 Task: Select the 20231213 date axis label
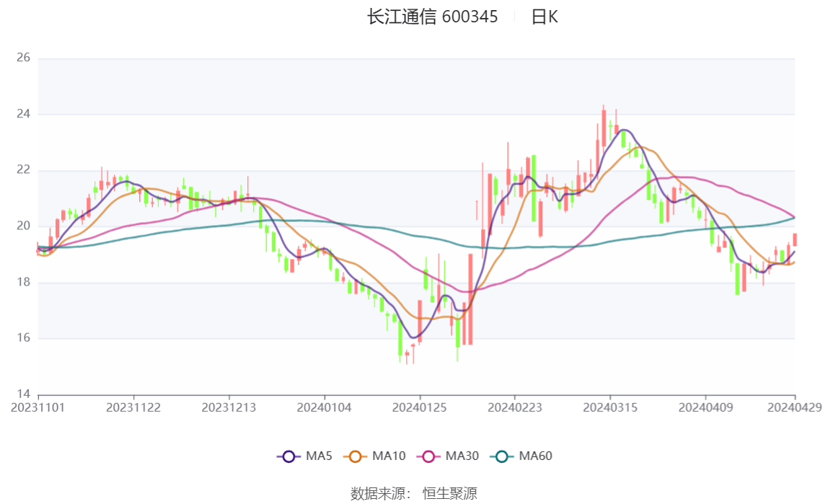[x=229, y=407]
